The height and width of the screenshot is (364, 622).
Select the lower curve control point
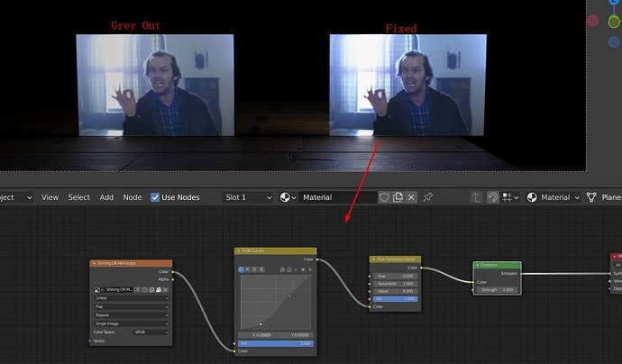[x=261, y=324]
